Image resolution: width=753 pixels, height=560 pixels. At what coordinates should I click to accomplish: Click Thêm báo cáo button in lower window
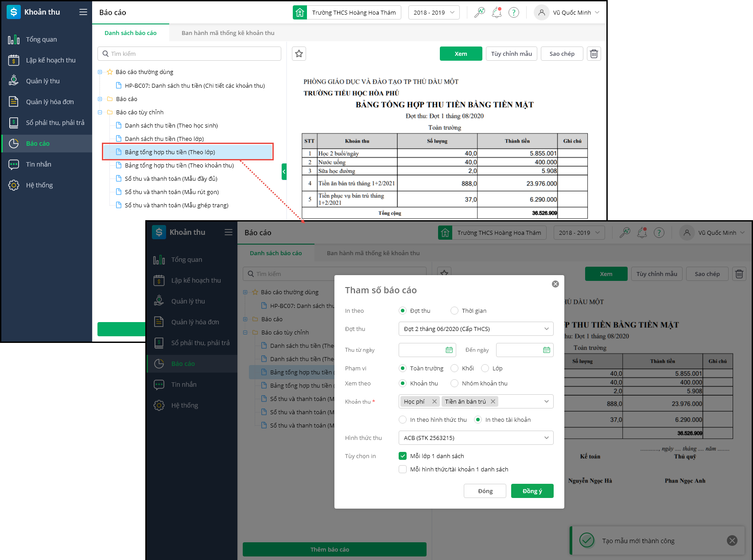pyautogui.click(x=334, y=549)
